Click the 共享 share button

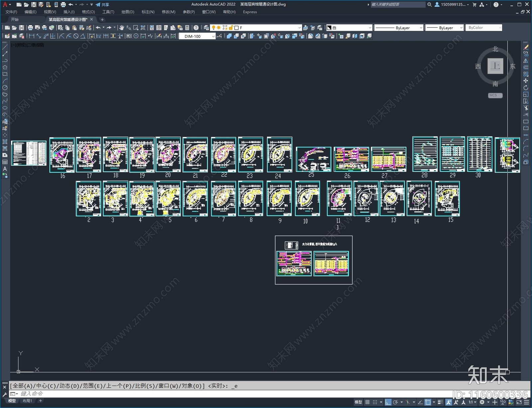pyautogui.click(x=102, y=5)
